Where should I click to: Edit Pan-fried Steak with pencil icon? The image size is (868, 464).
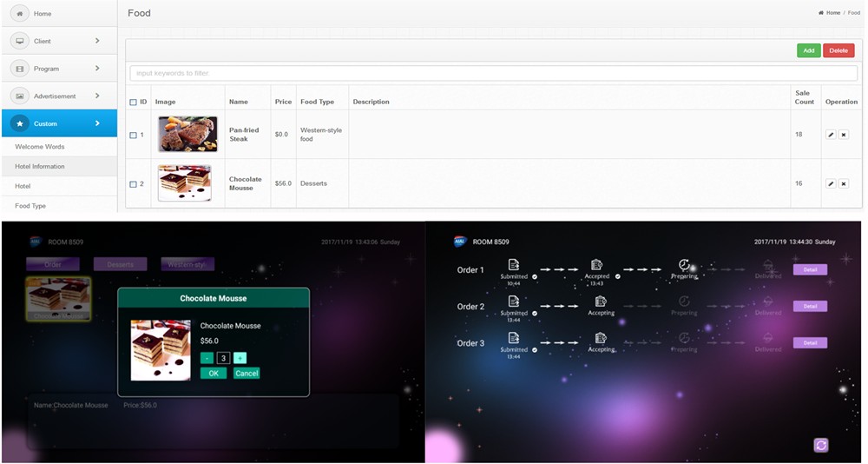point(831,135)
